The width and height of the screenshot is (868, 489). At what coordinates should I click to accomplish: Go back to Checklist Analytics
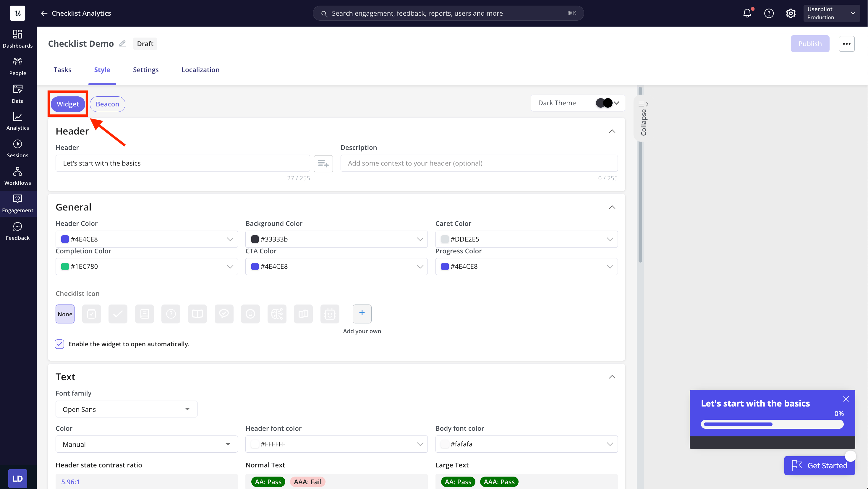(76, 13)
